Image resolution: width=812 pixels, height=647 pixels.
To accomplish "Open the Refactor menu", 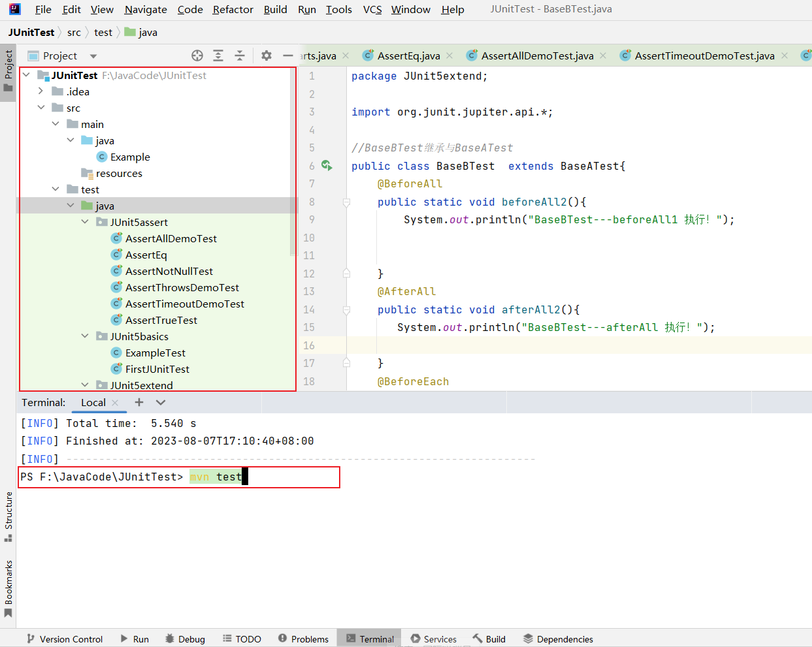I will tap(233, 9).
